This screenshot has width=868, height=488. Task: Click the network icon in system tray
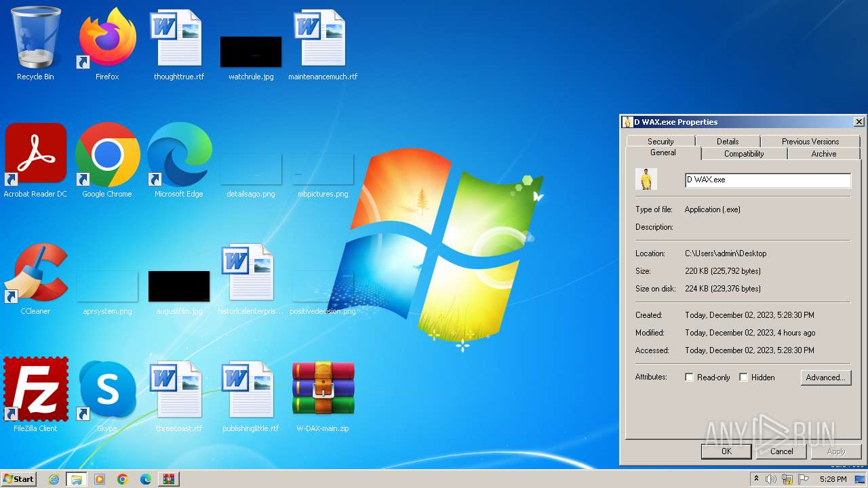coord(787,479)
